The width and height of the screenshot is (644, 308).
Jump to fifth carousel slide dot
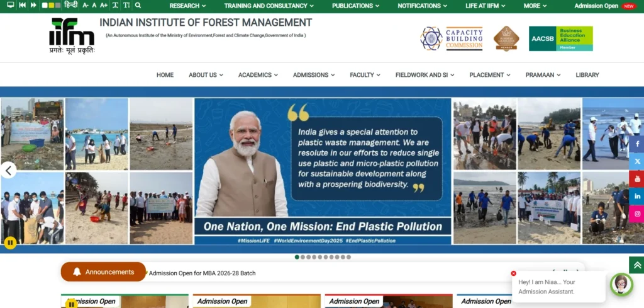tap(320, 257)
